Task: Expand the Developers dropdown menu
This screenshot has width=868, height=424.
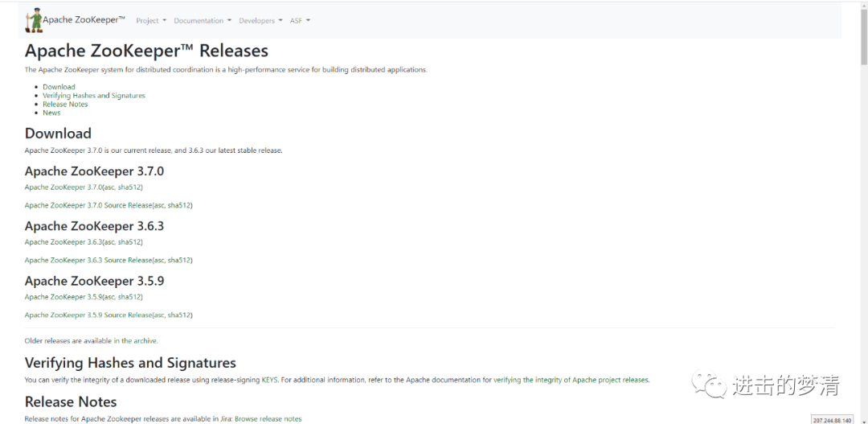Action: (x=260, y=20)
